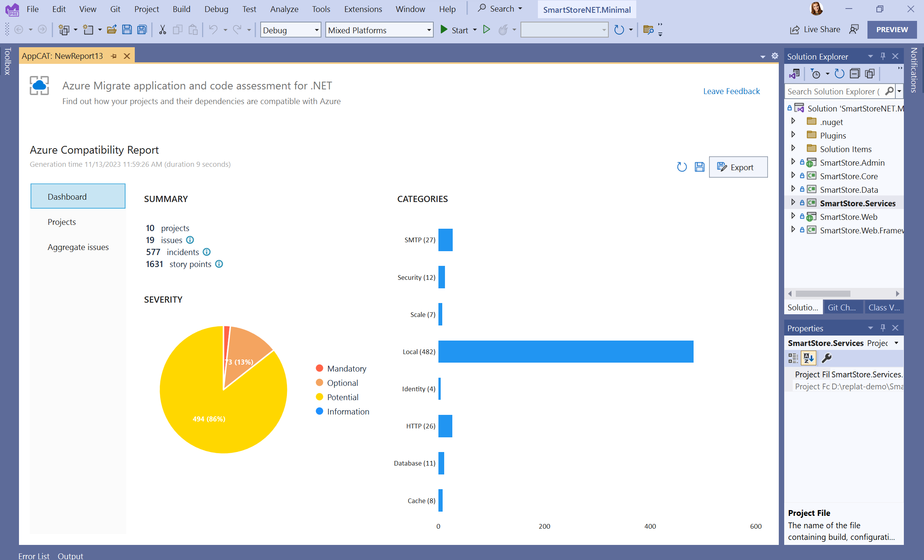Click Collapse All icon in Solution Explorer
924x560 pixels.
click(855, 74)
